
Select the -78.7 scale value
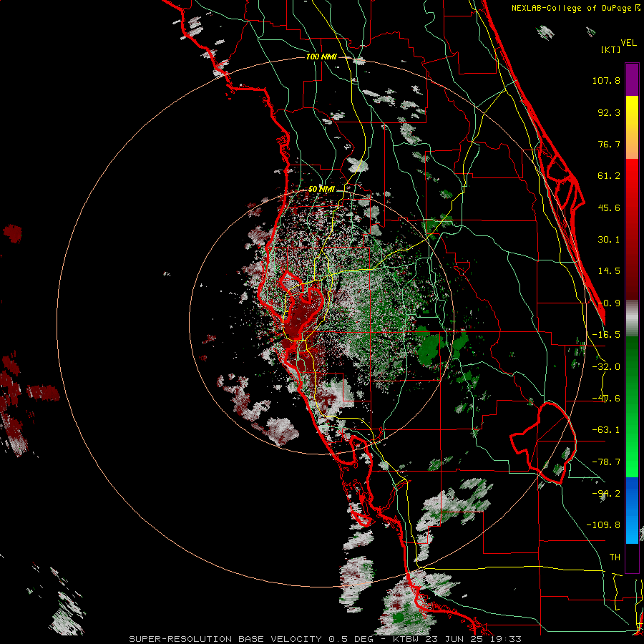[x=606, y=462]
